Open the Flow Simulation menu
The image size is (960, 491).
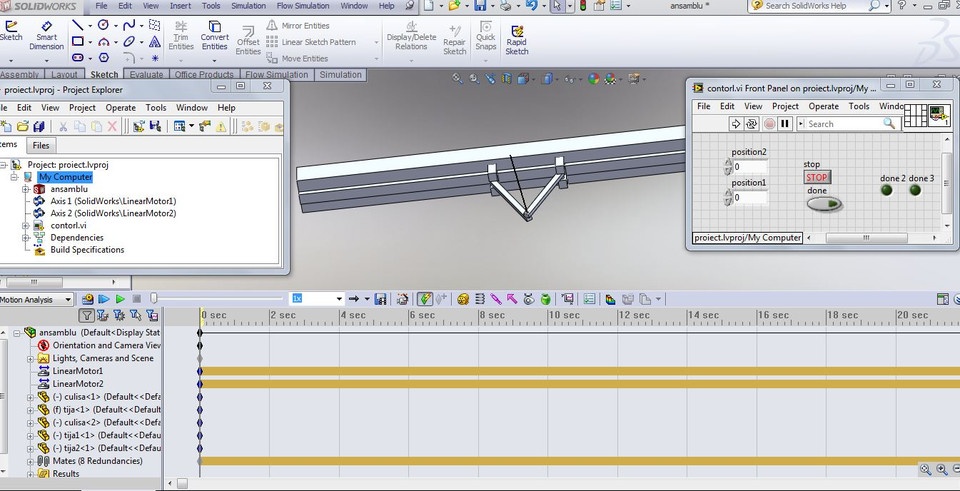tap(302, 6)
